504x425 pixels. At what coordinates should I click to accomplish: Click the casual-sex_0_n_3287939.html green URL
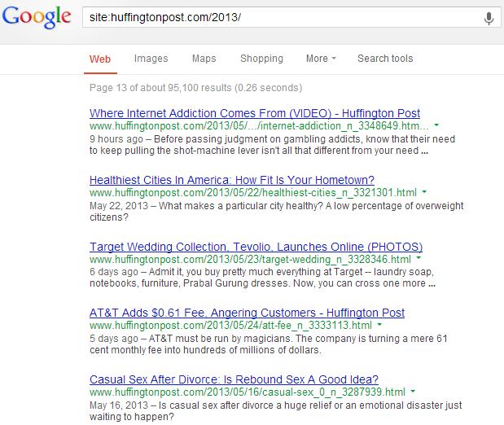[248, 392]
